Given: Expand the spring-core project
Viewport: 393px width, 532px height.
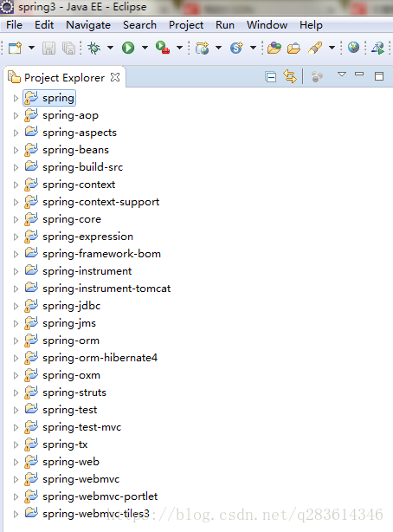Looking at the screenshot, I should pos(16,219).
